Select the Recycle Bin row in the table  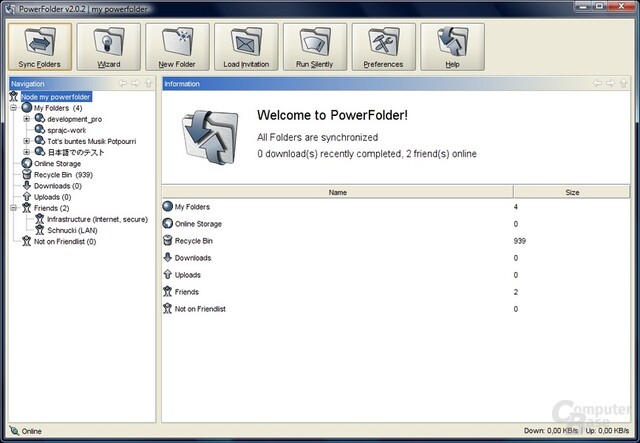click(x=396, y=241)
